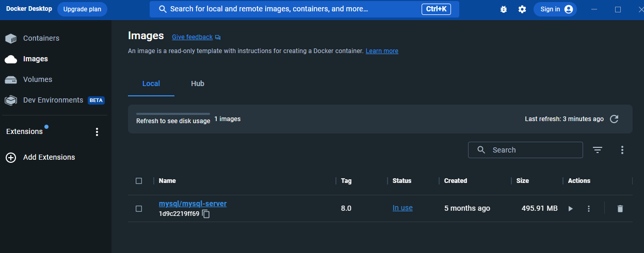Open the Extensions options menu
This screenshot has width=644, height=253.
(96, 132)
